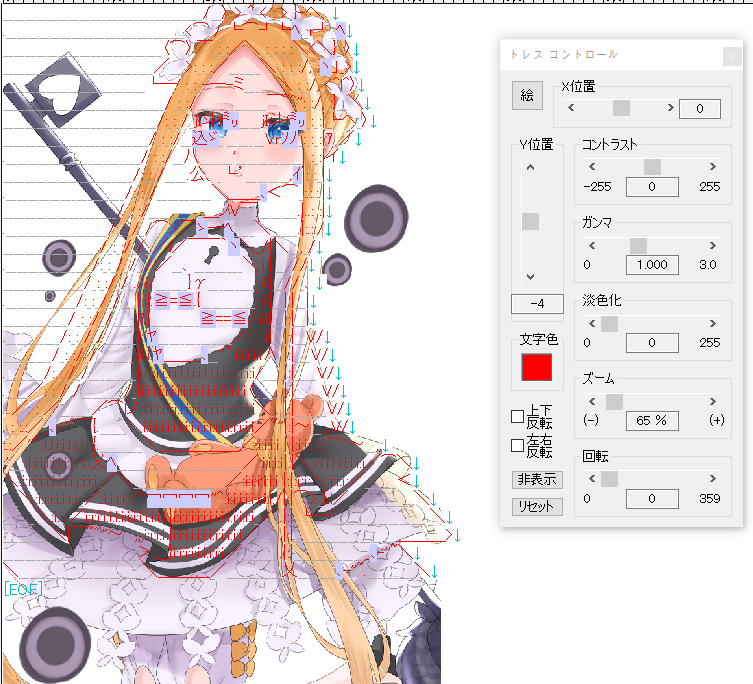Zoom out with ズーム left arrow

pyautogui.click(x=592, y=401)
